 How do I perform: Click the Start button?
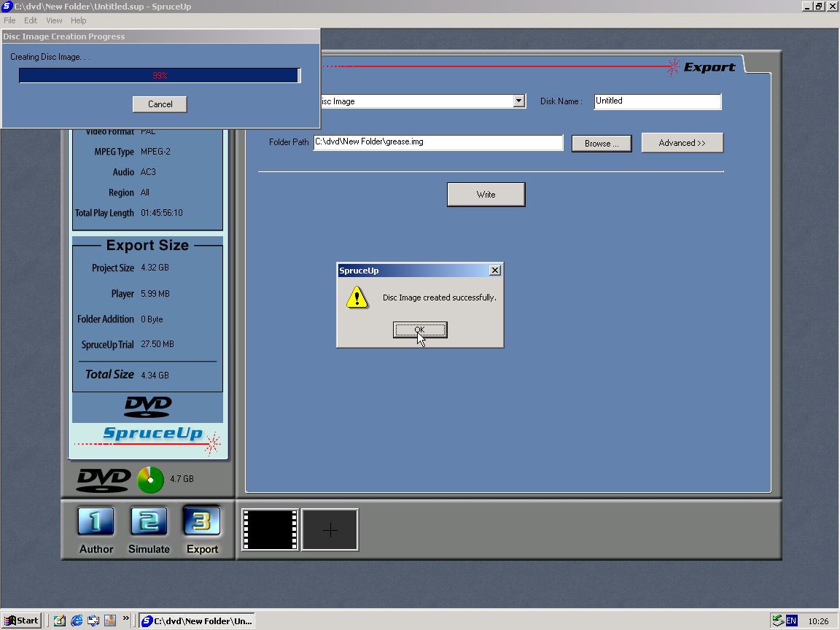[x=21, y=621]
